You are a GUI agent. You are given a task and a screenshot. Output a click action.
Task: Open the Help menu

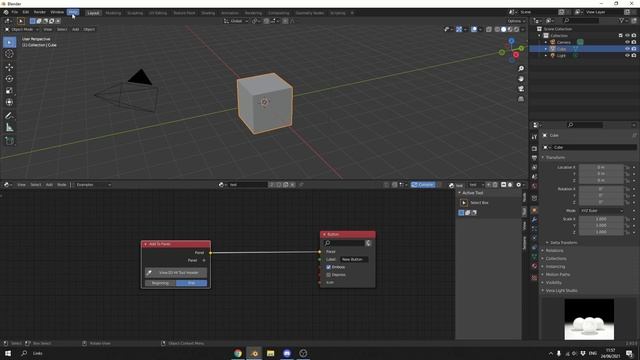(73, 12)
